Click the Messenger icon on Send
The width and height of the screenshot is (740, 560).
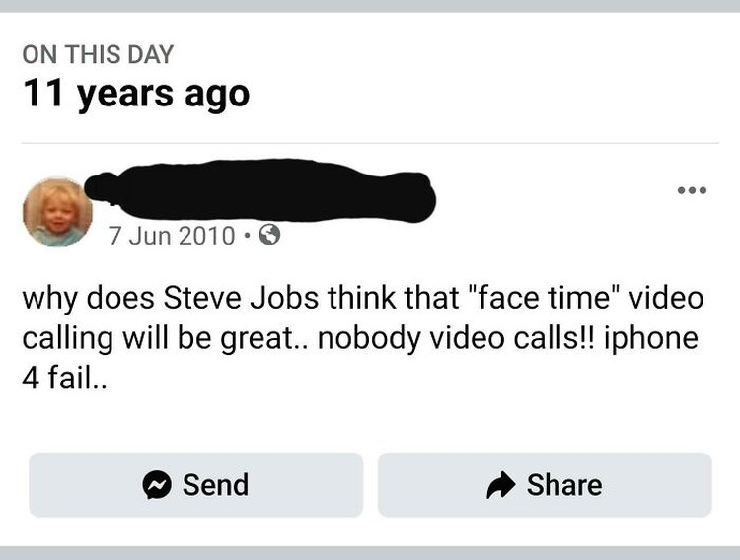tap(155, 485)
